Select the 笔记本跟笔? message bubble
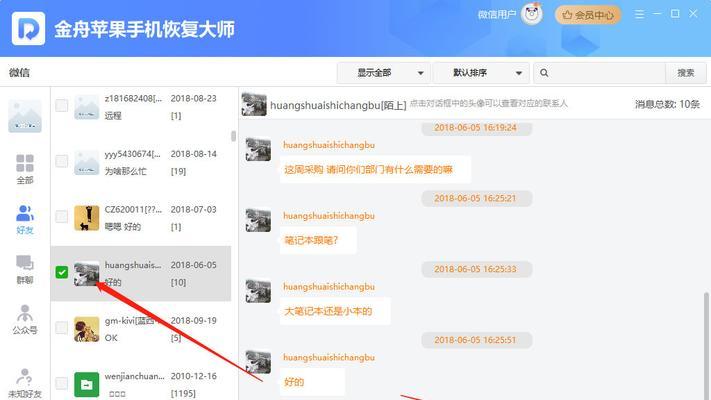This screenshot has height=400, width=711. click(x=317, y=240)
